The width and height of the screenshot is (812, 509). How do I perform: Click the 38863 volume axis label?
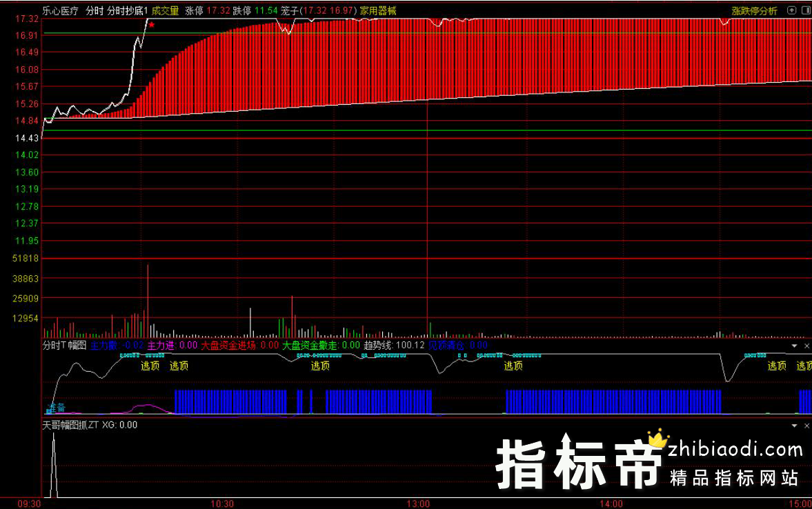[x=26, y=279]
